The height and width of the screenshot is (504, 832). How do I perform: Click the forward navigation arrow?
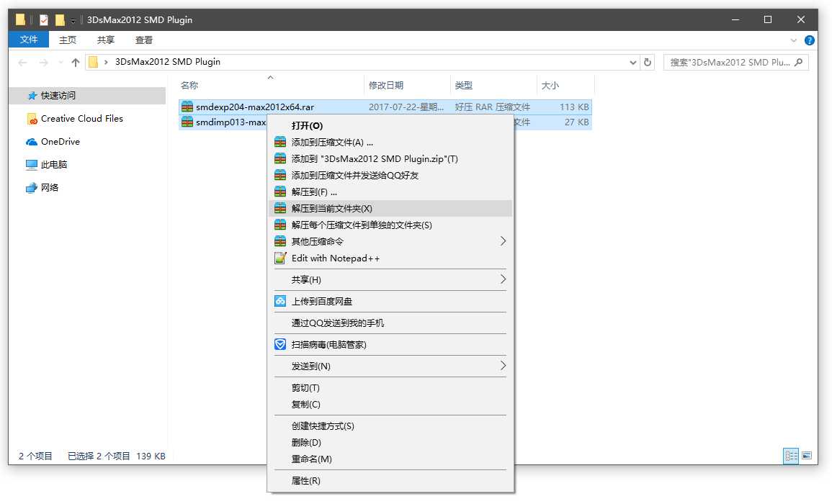tap(43, 63)
